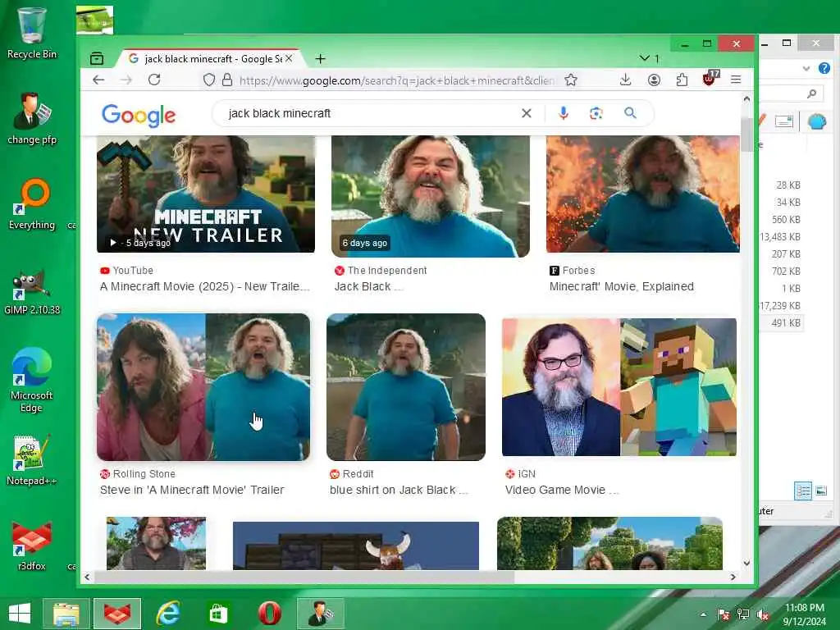Screen dimensions: 840x630
Task: Open a new browser tab
Action: 321,58
